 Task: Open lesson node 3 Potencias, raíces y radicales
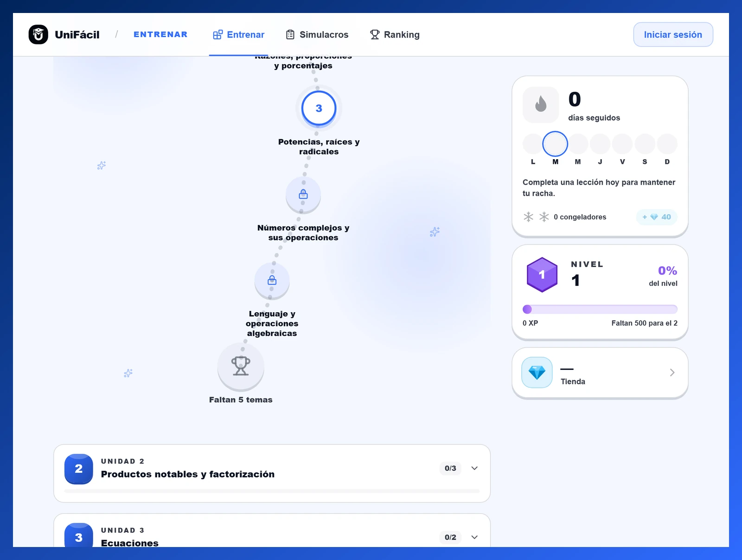(x=319, y=108)
